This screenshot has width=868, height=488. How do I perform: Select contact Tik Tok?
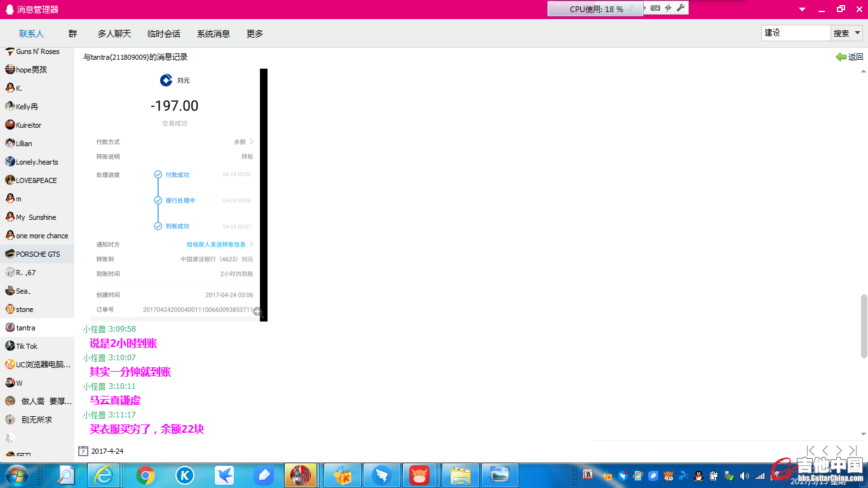[x=37, y=346]
